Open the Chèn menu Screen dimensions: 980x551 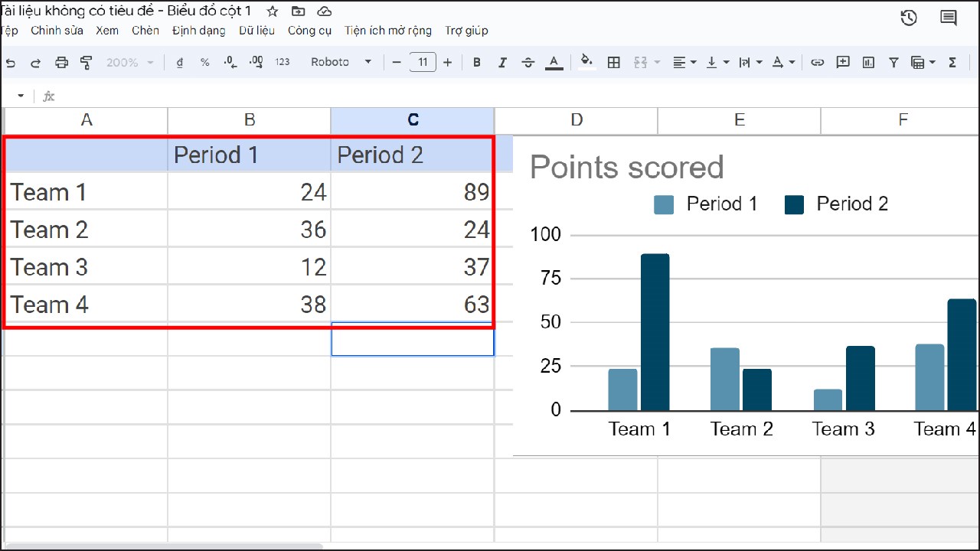tap(145, 31)
